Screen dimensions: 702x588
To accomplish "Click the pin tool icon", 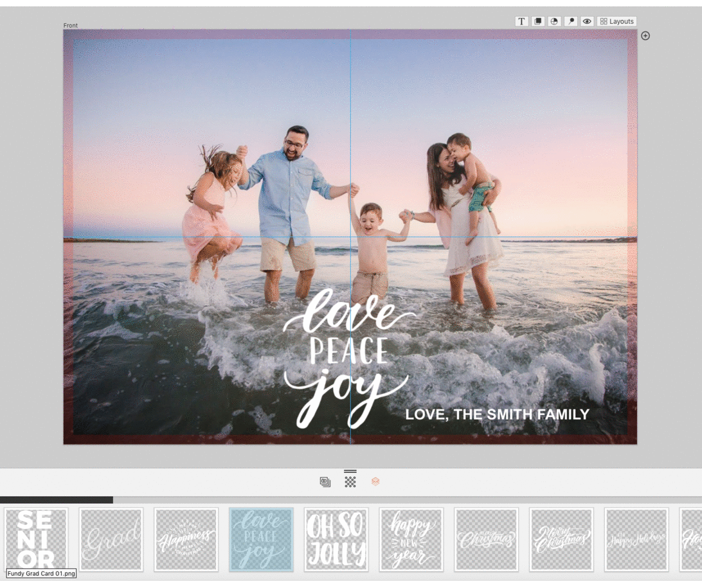I will click(x=571, y=21).
